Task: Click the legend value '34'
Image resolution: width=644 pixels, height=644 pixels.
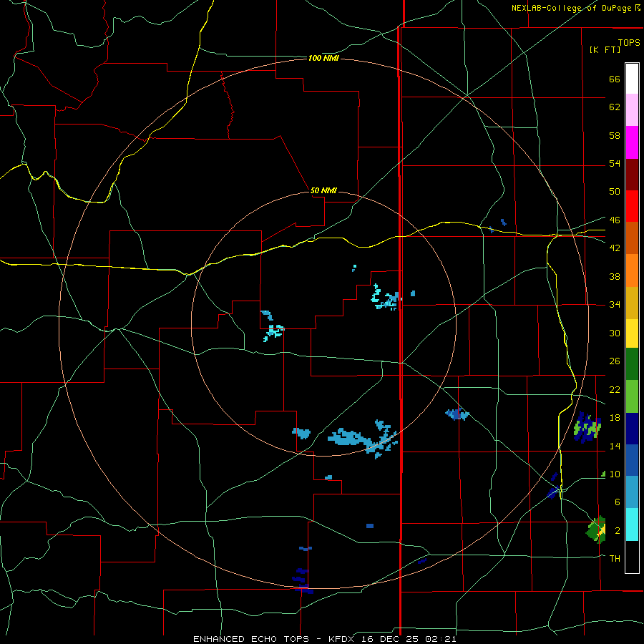Action: (x=615, y=304)
